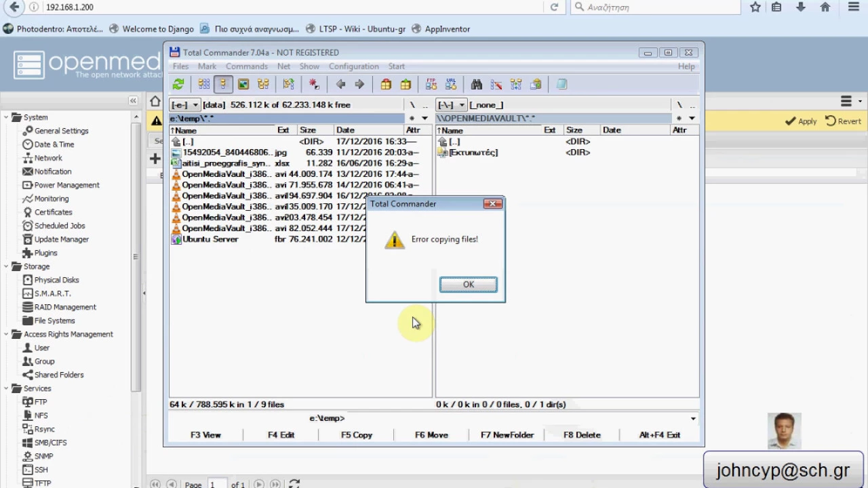Viewport: 868px width, 488px height.
Task: Click the F3 View button
Action: pos(205,435)
